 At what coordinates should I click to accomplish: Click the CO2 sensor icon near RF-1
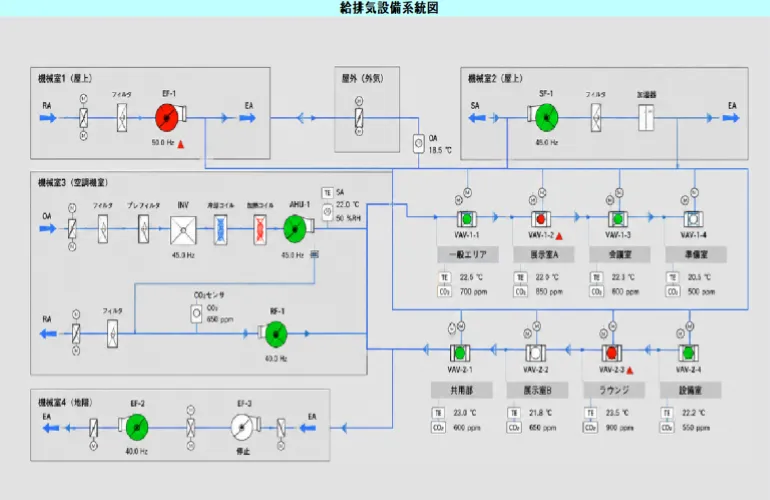pos(196,313)
